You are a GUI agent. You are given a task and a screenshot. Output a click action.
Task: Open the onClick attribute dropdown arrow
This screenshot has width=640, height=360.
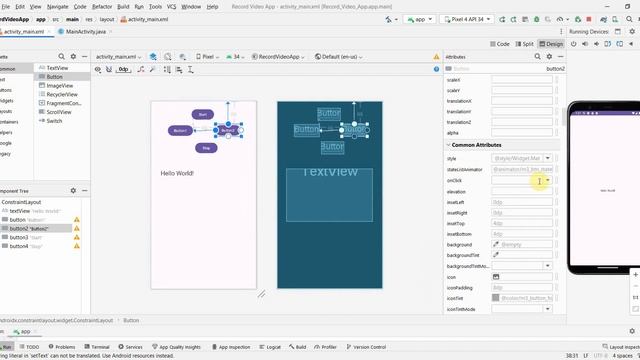(548, 180)
